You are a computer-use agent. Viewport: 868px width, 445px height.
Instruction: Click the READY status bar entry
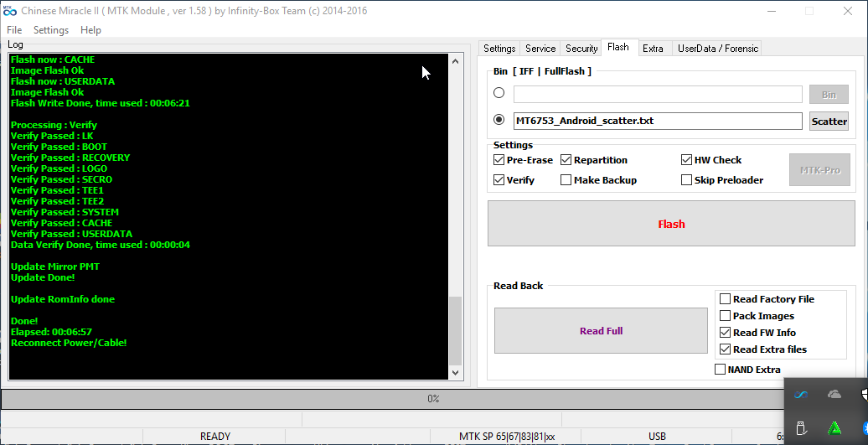pyautogui.click(x=214, y=436)
